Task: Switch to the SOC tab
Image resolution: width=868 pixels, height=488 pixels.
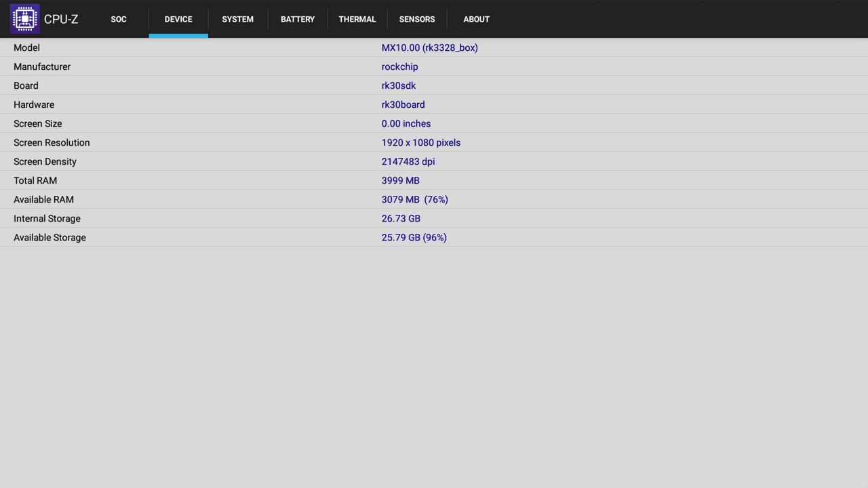Action: coord(119,19)
